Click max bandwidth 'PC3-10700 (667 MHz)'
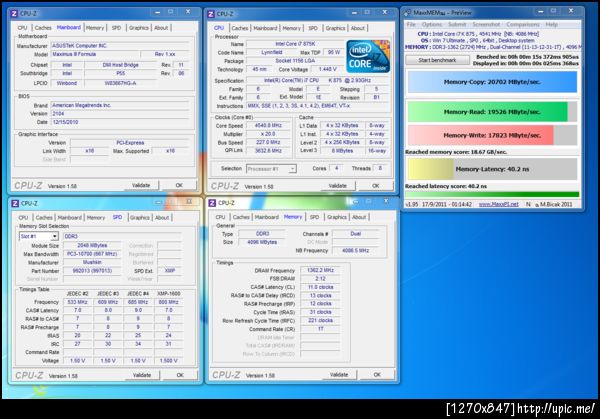This screenshot has width=600, height=419. (92, 254)
